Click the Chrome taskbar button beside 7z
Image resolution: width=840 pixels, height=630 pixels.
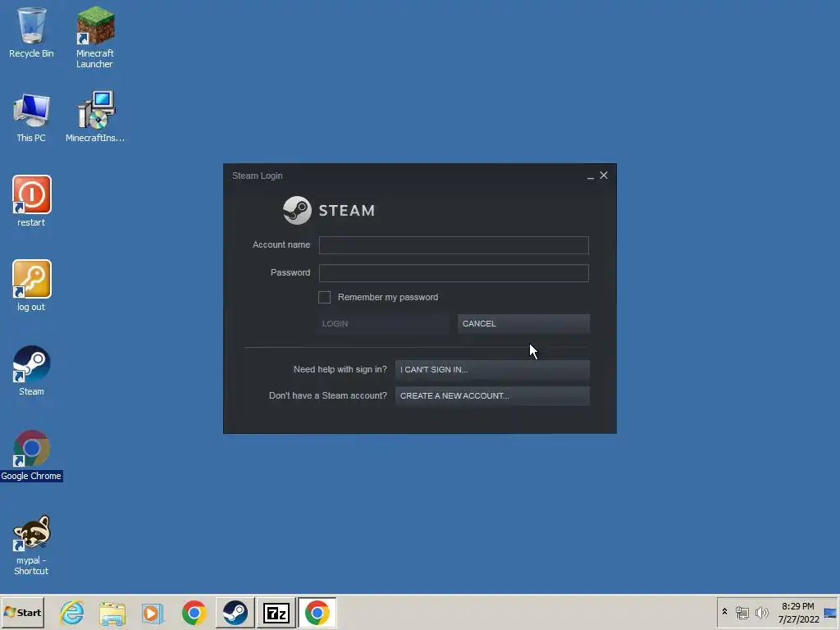tap(317, 612)
